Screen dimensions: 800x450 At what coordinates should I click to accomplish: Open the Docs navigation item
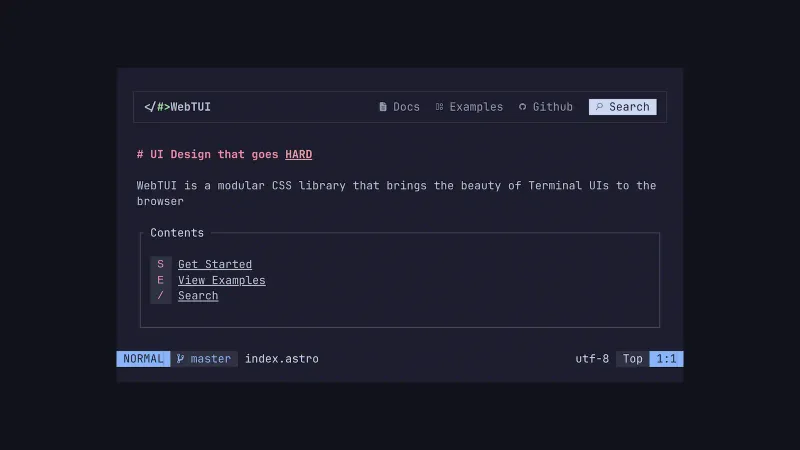pos(406,107)
